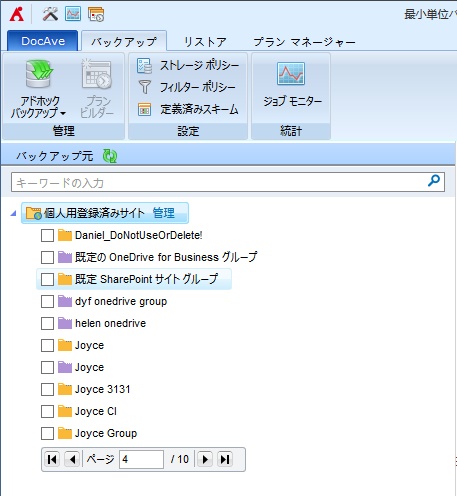Click the search magnifier icon
This screenshot has height=496, width=457.
pos(434,181)
